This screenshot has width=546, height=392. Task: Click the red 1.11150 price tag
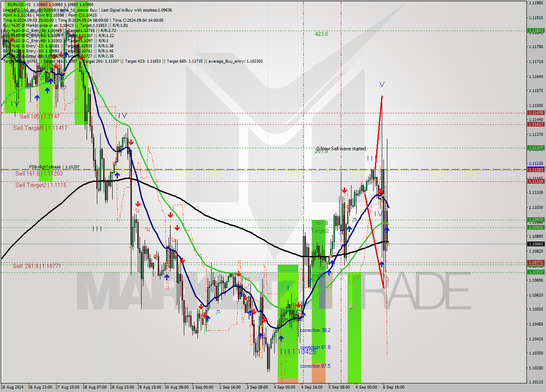[x=536, y=182]
